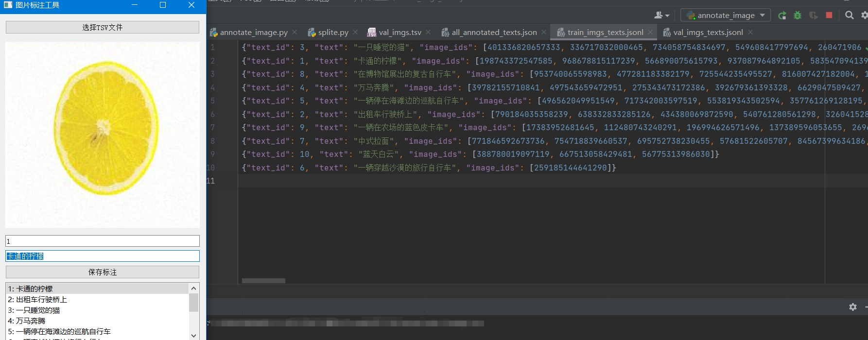The height and width of the screenshot is (340, 868).
Task: Close the 图片标注工具 window
Action: coord(191,5)
